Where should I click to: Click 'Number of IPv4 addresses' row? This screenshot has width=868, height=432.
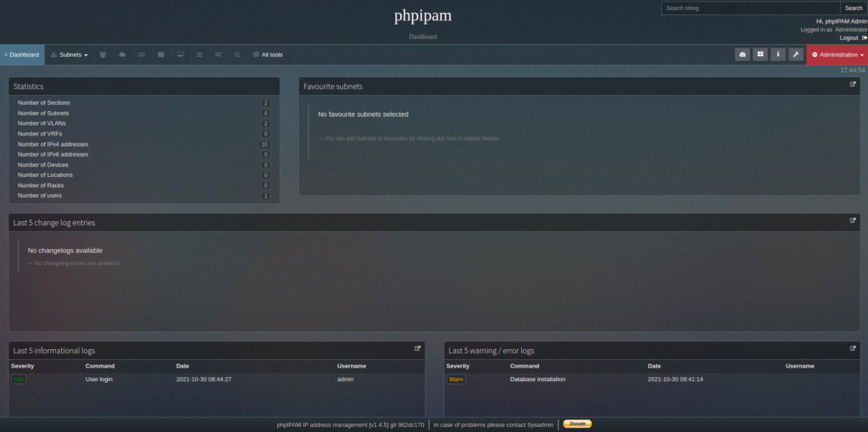(x=144, y=144)
